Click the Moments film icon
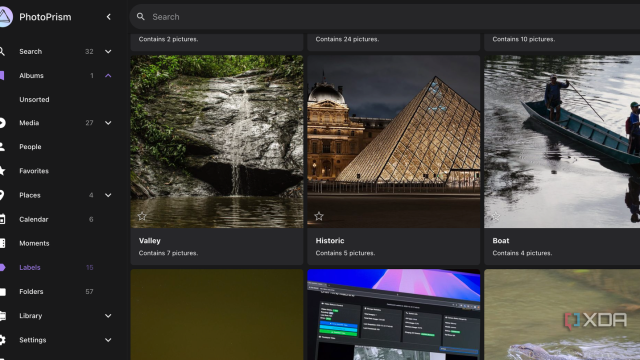The height and width of the screenshot is (360, 640). (2, 243)
